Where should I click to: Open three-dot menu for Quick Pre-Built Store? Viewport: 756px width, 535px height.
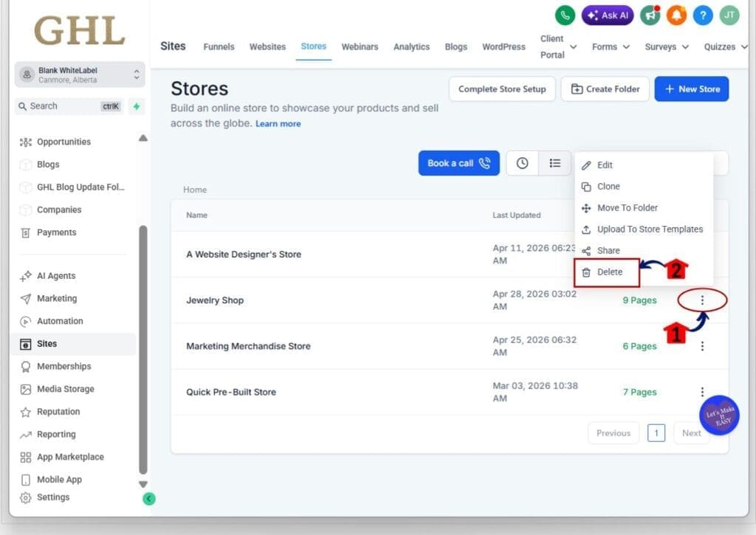pos(702,392)
